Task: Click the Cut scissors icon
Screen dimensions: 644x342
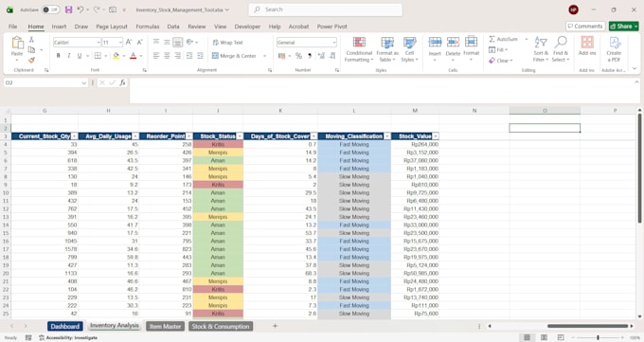Action: coord(31,40)
